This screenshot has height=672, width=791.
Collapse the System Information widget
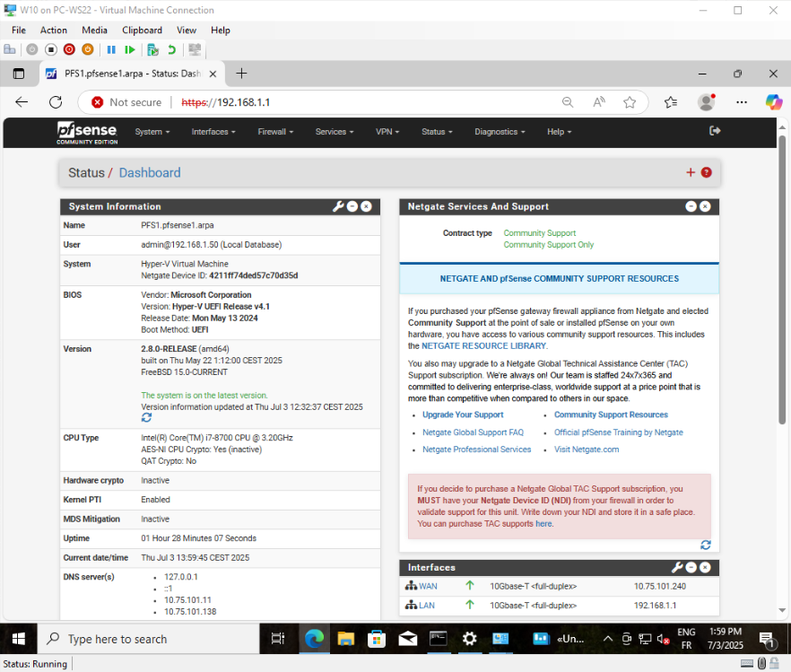point(352,206)
